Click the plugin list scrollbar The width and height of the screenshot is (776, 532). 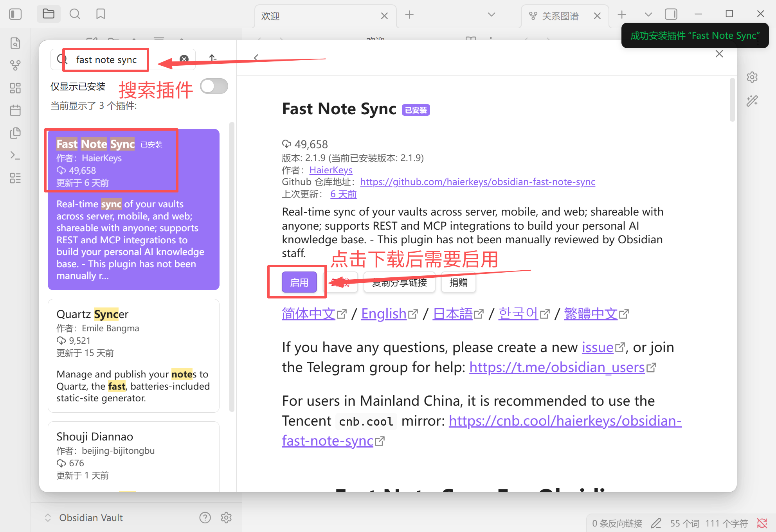tap(232, 267)
